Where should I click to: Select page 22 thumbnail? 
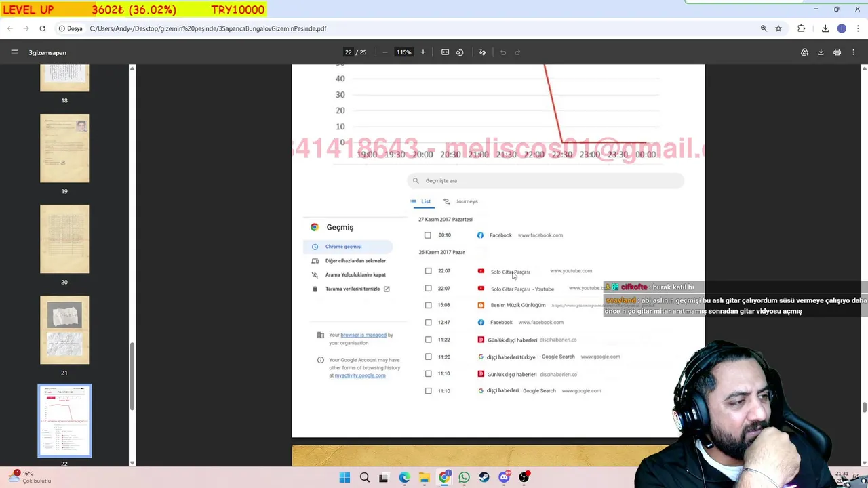64,421
